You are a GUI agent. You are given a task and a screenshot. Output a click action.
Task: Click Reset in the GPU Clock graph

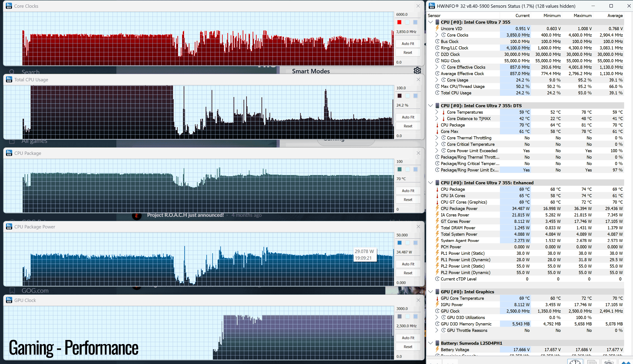pyautogui.click(x=408, y=347)
